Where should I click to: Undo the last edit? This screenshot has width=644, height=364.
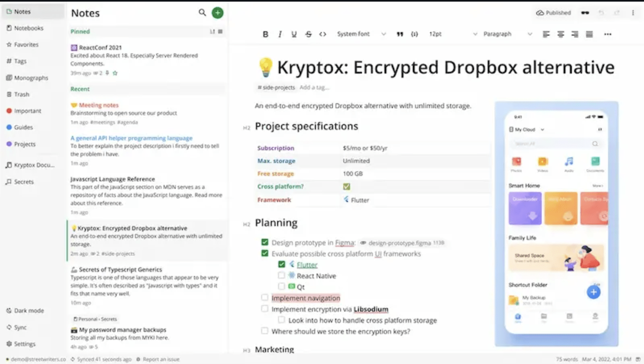(601, 13)
